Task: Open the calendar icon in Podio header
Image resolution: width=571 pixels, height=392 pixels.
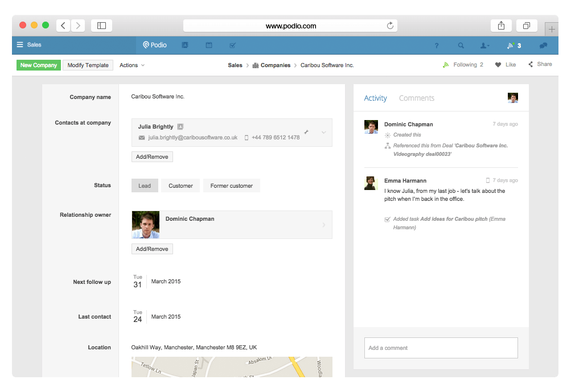Action: (209, 45)
